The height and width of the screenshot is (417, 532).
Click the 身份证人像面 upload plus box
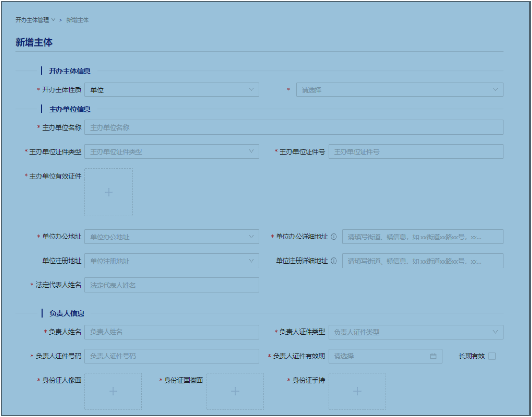coord(113,391)
